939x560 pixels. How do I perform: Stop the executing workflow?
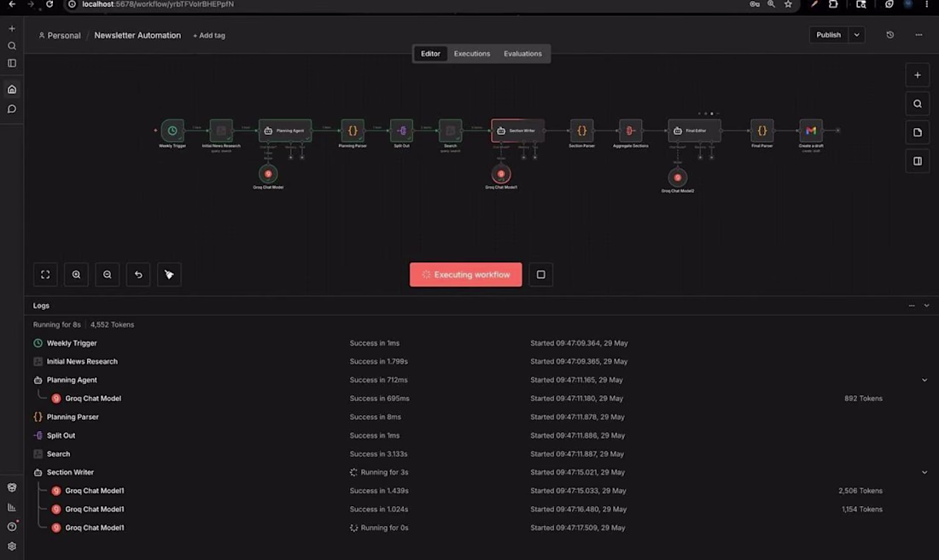point(540,274)
